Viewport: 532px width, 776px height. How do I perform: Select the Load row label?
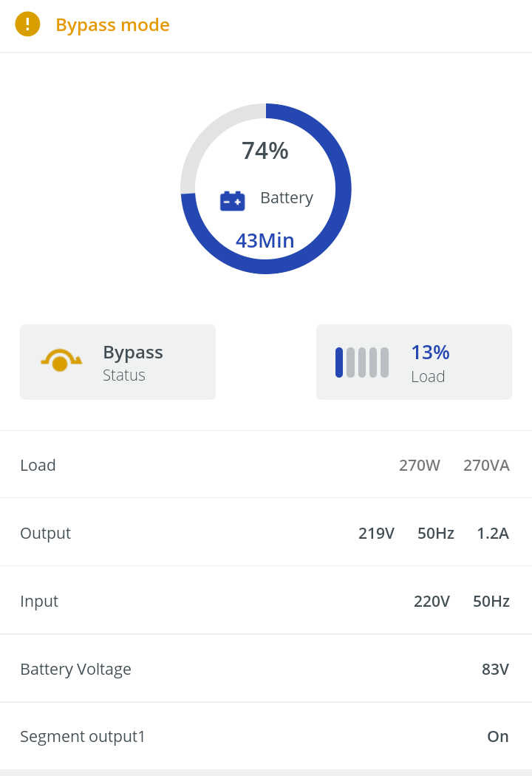coord(38,465)
